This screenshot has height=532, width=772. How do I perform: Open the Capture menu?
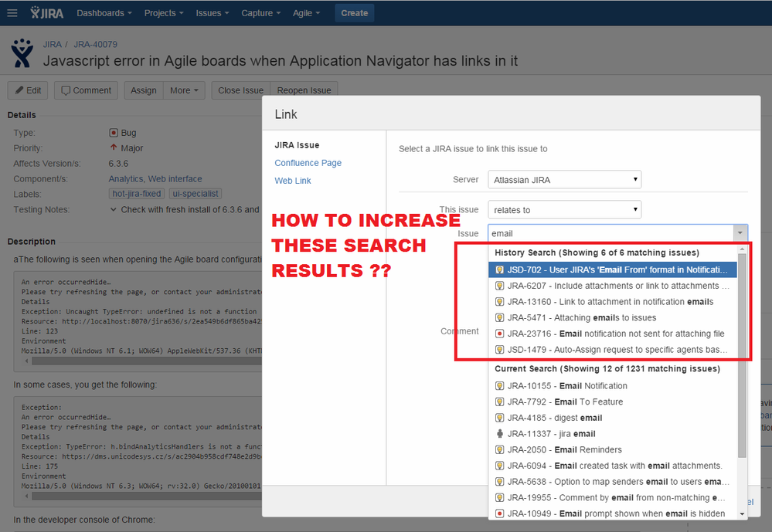tap(260, 13)
